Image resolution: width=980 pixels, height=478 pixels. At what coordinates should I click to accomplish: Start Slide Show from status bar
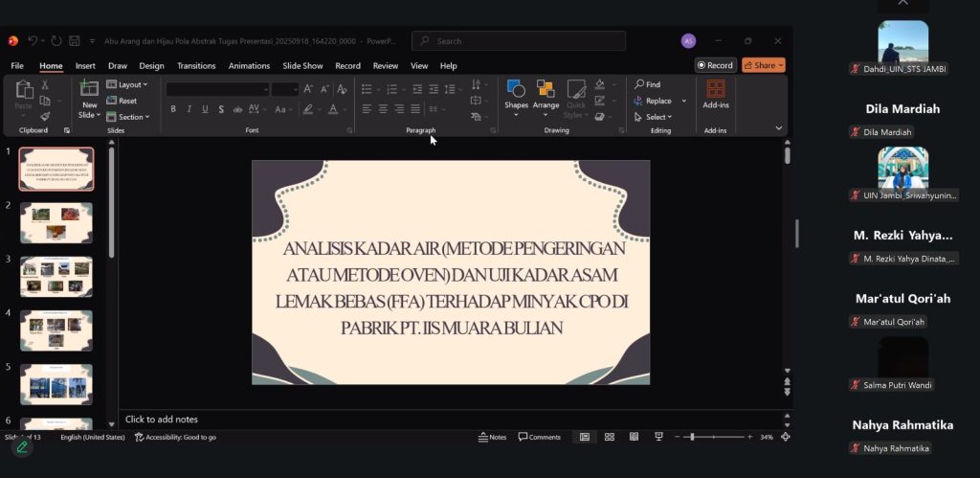point(658,437)
